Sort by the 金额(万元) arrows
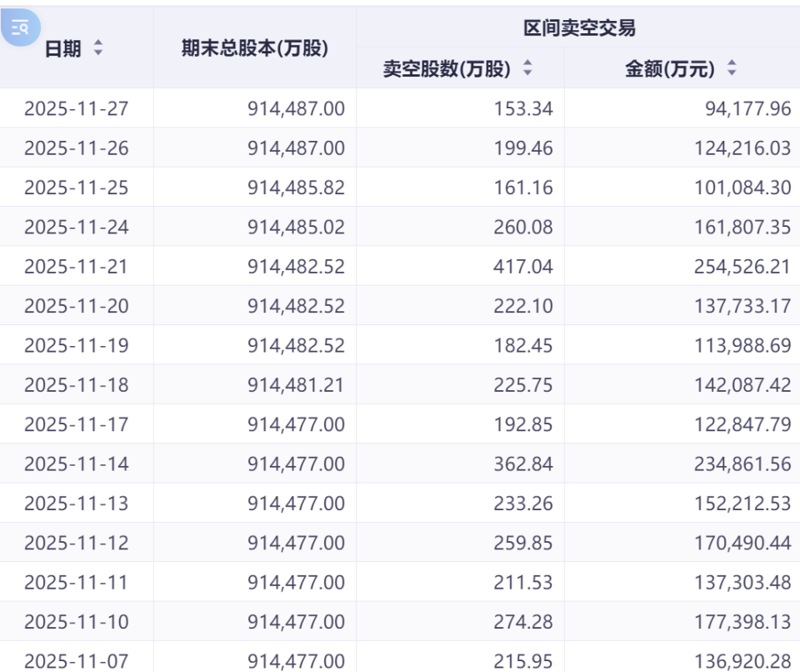This screenshot has height=672, width=800. [x=732, y=68]
